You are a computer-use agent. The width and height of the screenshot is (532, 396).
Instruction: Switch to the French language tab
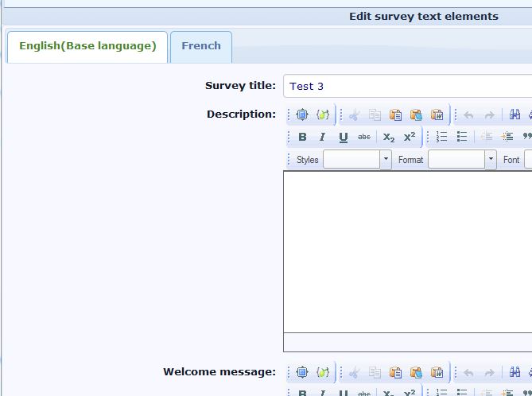[x=201, y=47]
